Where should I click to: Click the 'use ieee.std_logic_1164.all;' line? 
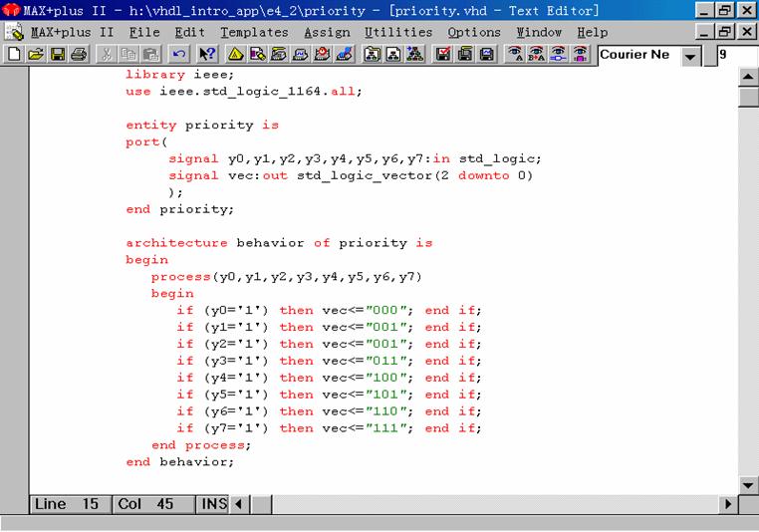243,92
